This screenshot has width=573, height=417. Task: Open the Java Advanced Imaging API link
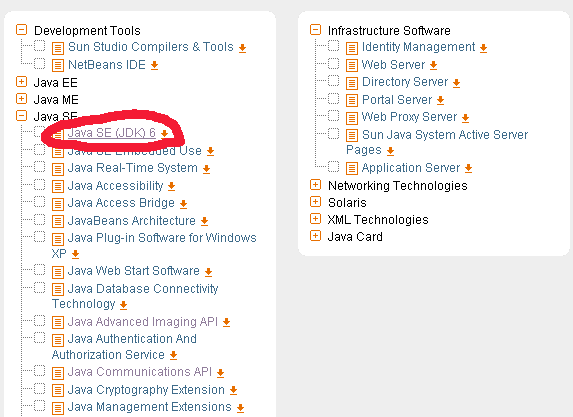pos(143,322)
